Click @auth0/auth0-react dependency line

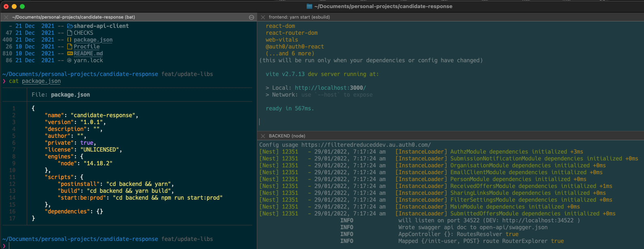(295, 46)
